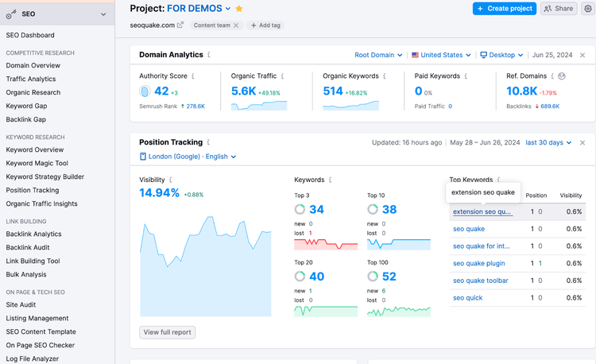Click the Keywords info icon
The width and height of the screenshot is (596, 364).
pos(331,180)
